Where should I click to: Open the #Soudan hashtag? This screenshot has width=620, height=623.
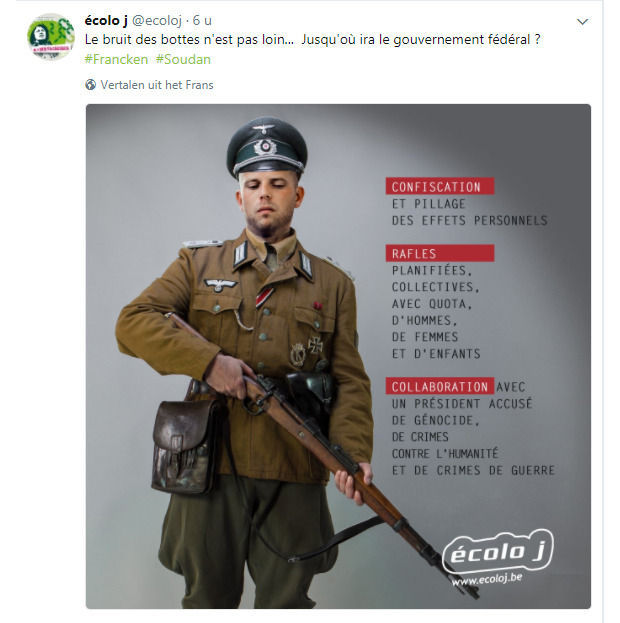pyautogui.click(x=183, y=59)
